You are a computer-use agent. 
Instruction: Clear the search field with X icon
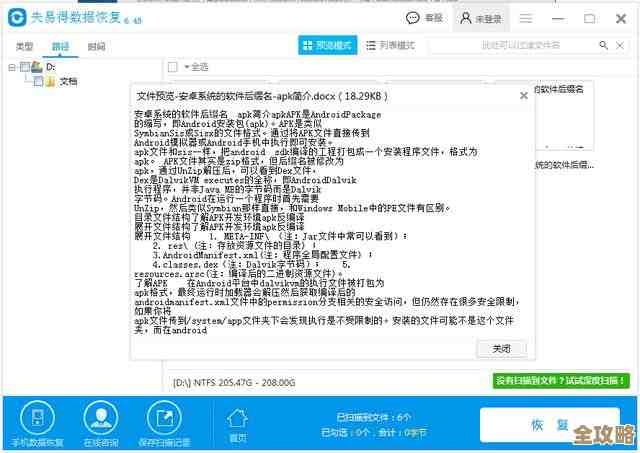(620, 45)
